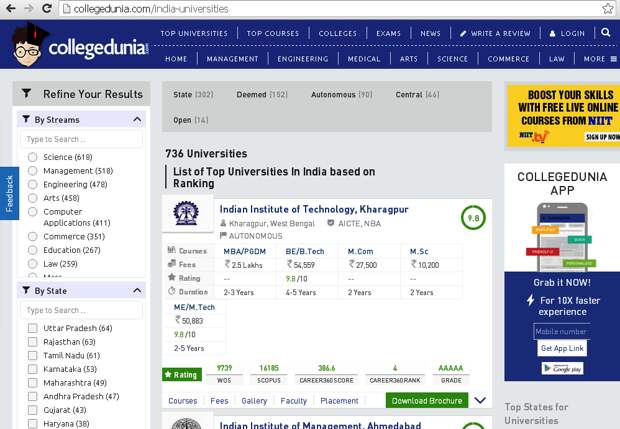The image size is (620, 429).
Task: Click the NIIT free courses ad banner
Action: [563, 115]
